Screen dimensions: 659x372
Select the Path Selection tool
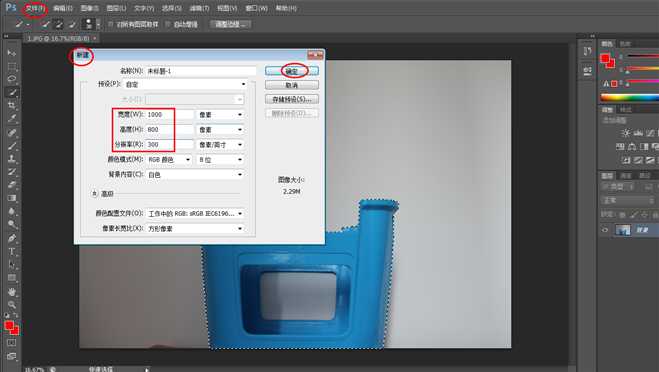12,265
